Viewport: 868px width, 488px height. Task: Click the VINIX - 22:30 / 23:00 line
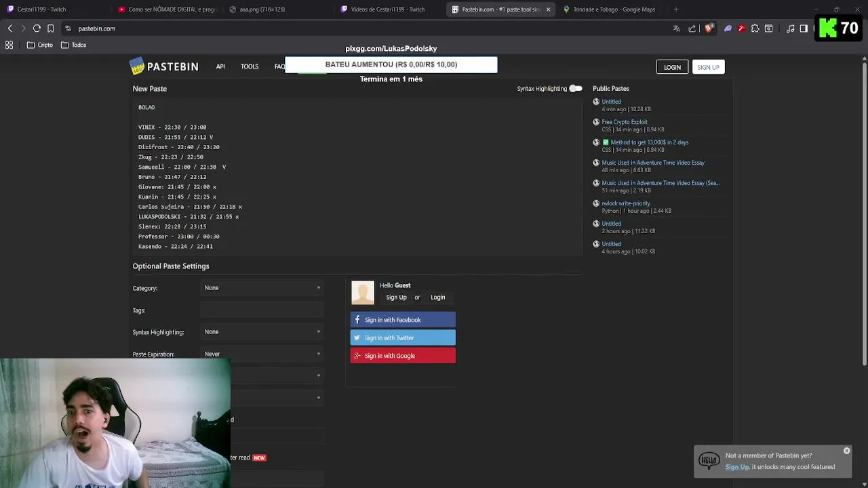pyautogui.click(x=172, y=127)
